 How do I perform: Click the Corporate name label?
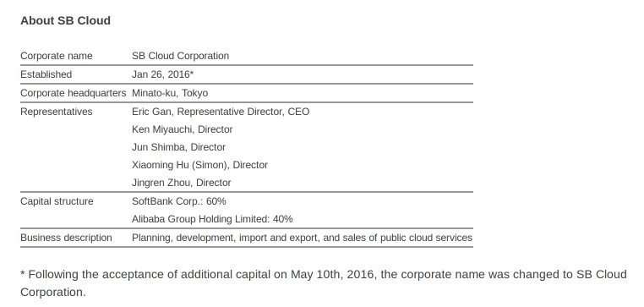57,56
